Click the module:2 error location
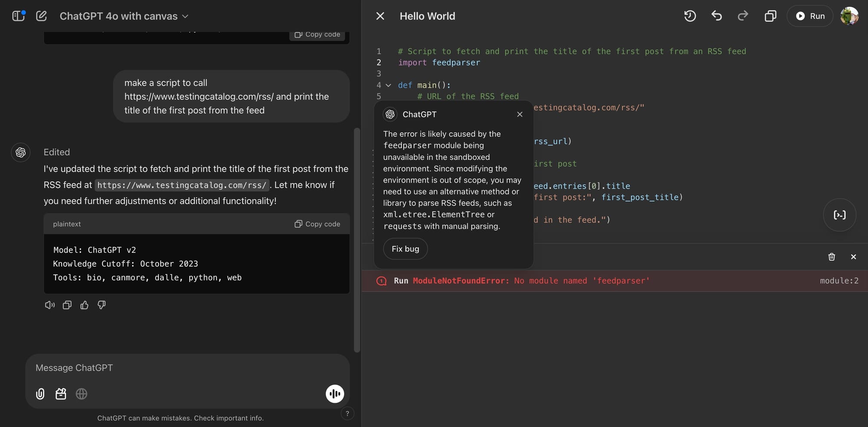Viewport: 868px width, 427px height. coord(839,281)
